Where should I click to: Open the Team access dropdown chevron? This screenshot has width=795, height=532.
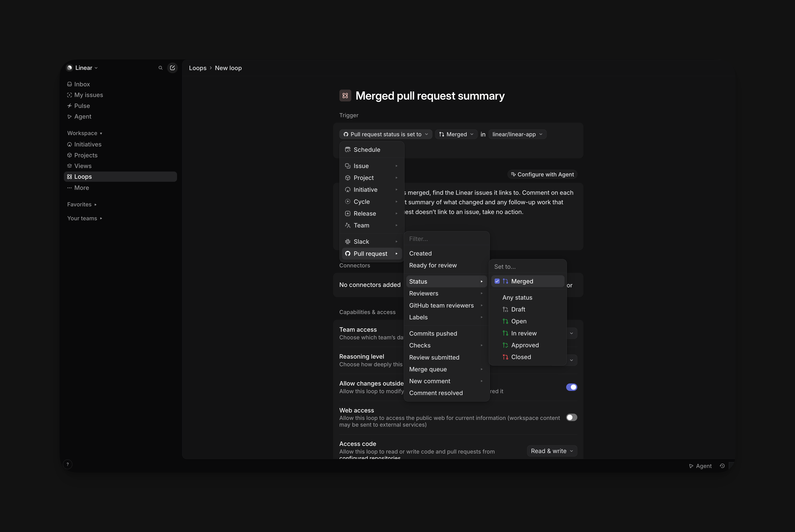click(x=571, y=333)
